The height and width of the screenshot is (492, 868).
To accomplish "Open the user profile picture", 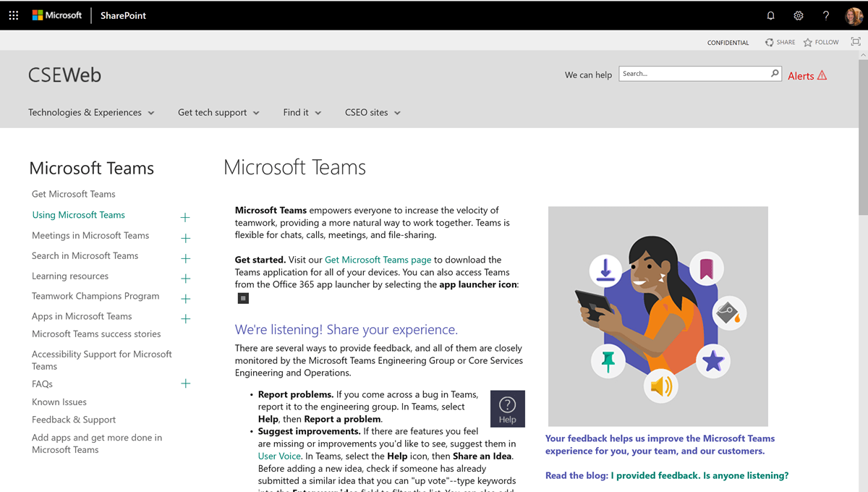I will (854, 15).
